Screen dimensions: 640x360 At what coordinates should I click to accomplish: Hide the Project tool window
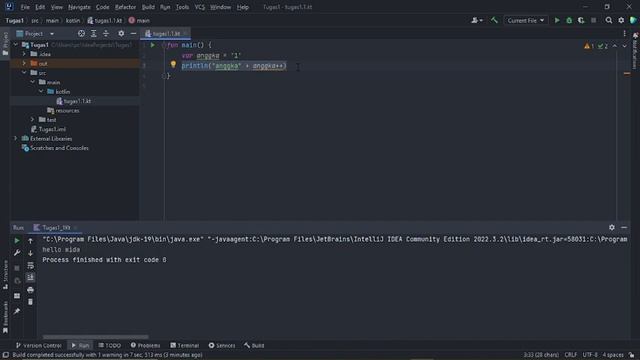[x=133, y=33]
